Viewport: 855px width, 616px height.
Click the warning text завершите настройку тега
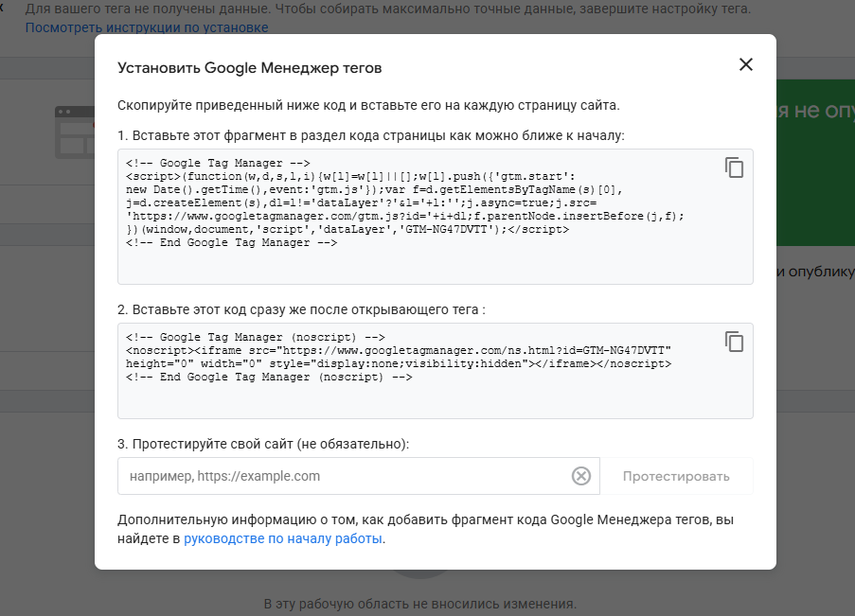point(686,8)
